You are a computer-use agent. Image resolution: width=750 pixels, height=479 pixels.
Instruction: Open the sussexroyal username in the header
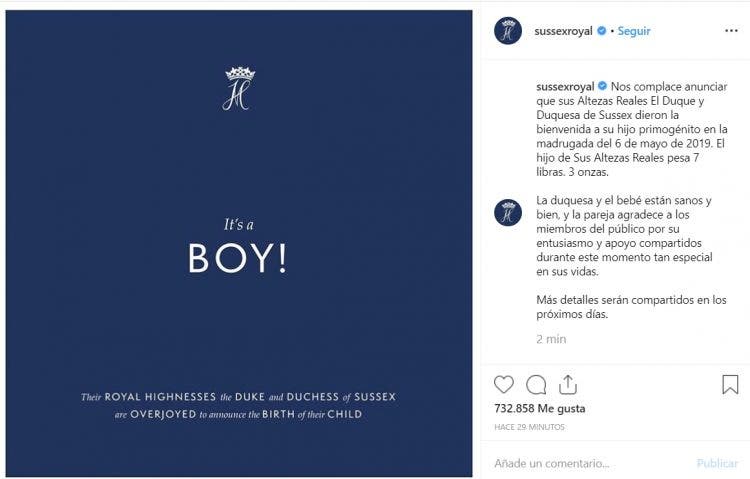563,31
